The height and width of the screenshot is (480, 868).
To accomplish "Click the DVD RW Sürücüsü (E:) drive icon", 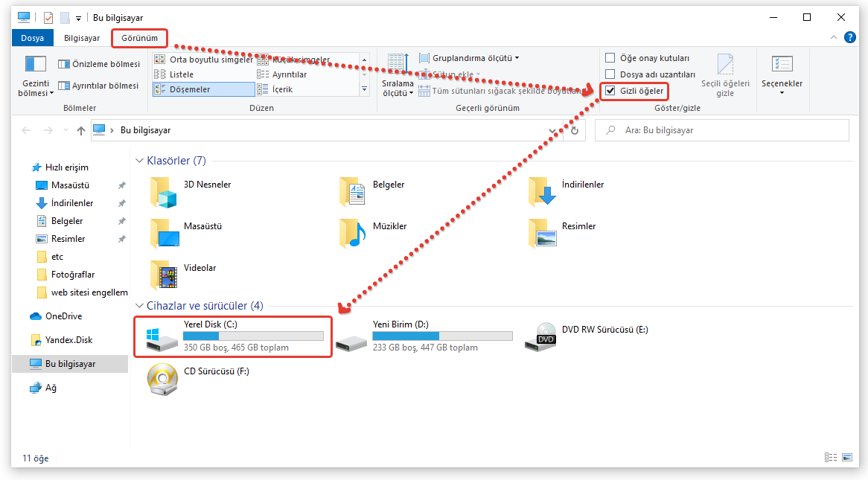I will coord(545,337).
